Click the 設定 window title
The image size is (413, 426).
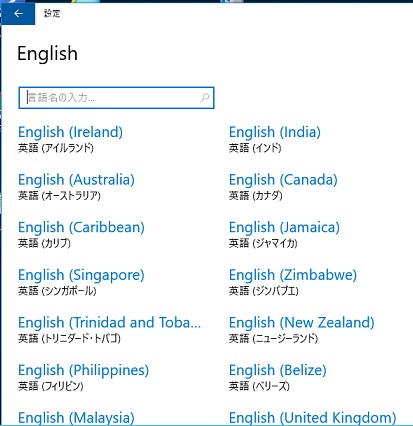pyautogui.click(x=52, y=14)
